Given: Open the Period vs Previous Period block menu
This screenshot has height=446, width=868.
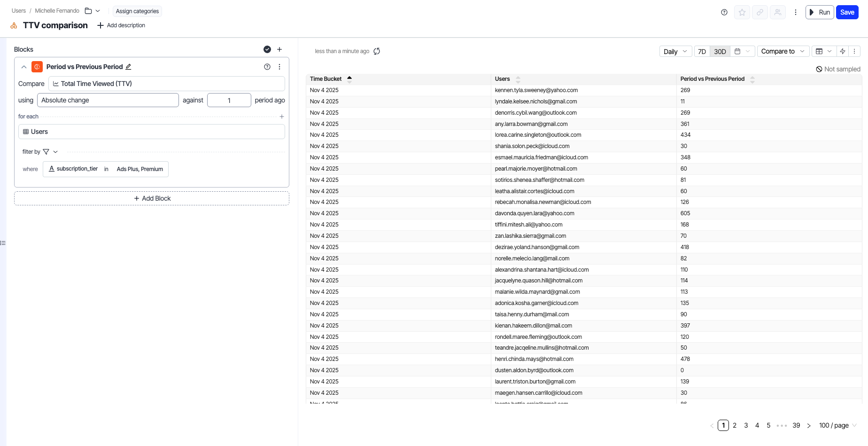Looking at the screenshot, I should (279, 67).
